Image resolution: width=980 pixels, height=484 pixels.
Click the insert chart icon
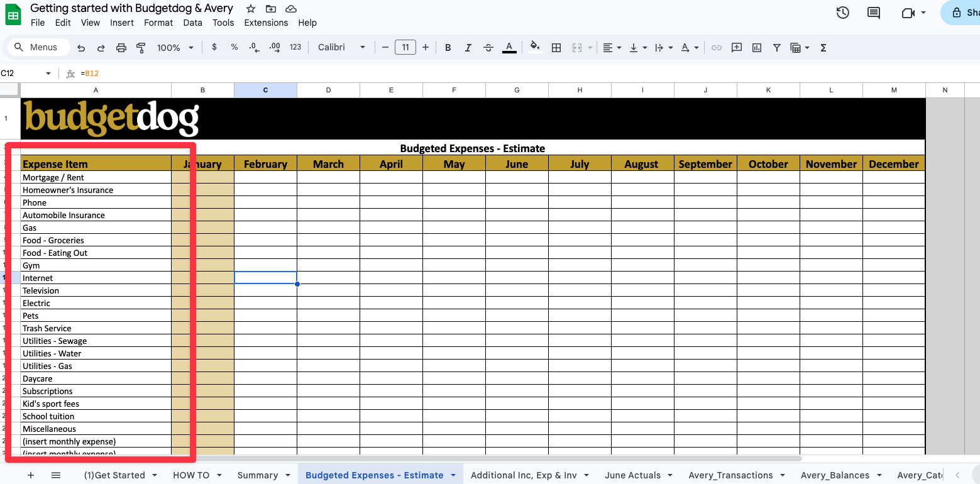coord(756,48)
